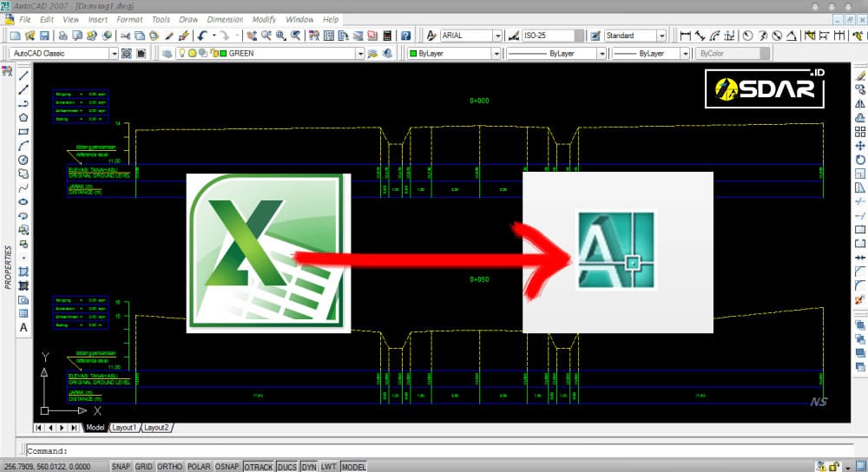
Task: Toggle LWT lineweight display
Action: click(328, 467)
